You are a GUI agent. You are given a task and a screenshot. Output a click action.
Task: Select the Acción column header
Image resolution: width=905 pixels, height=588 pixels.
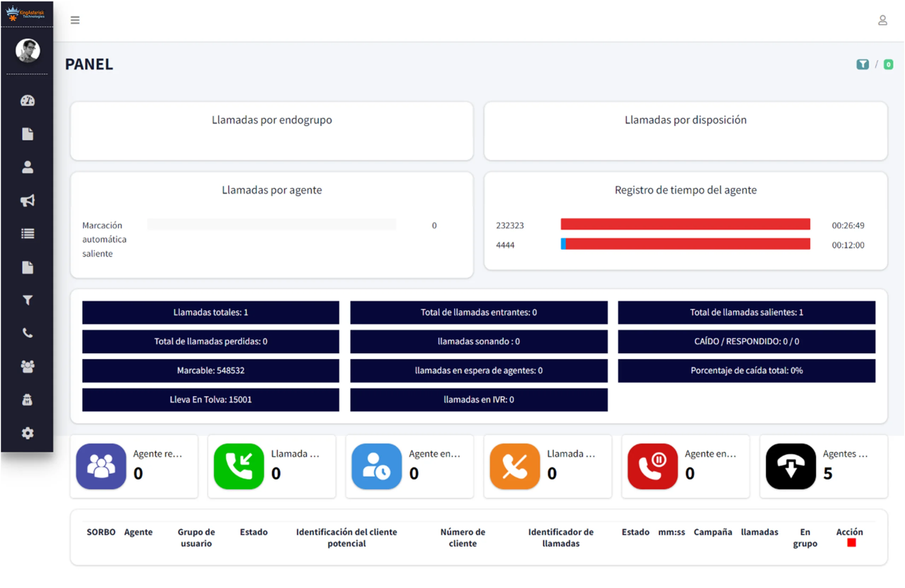(x=849, y=532)
